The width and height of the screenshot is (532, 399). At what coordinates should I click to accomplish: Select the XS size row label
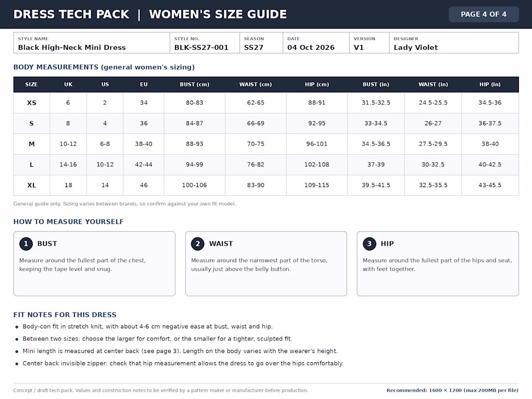pos(31,103)
